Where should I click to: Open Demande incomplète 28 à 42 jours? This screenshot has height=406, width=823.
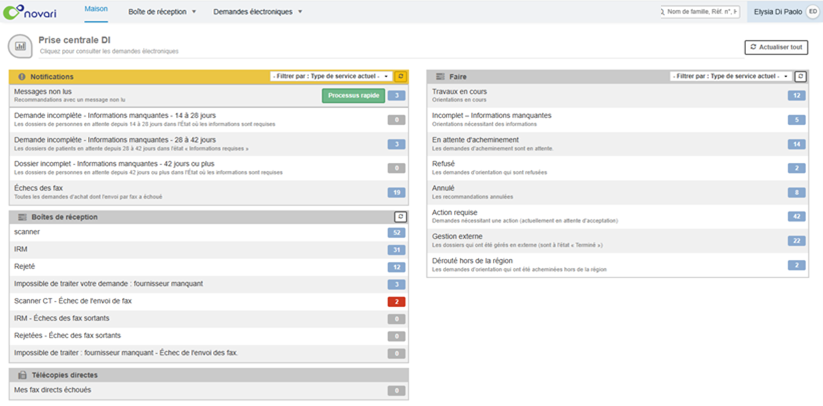[x=208, y=144]
